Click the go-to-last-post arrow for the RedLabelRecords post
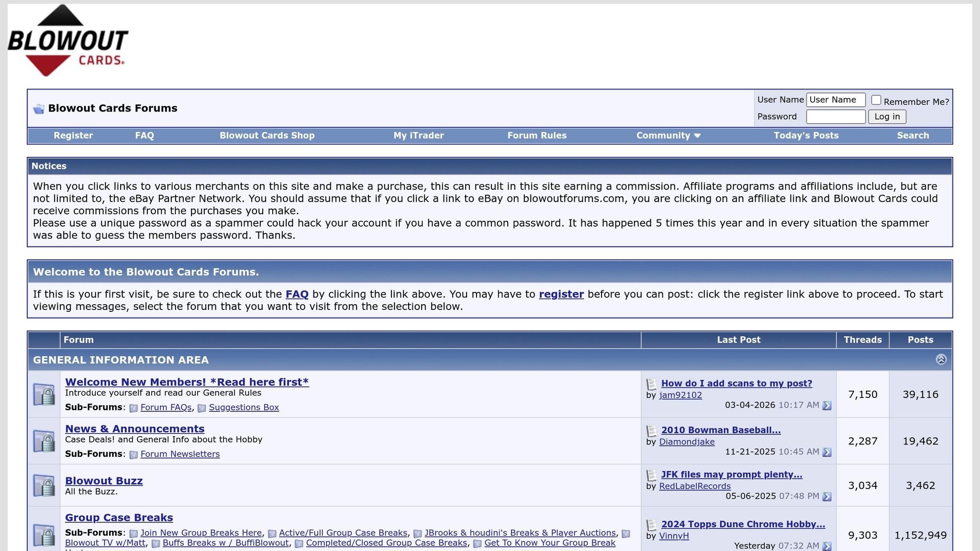The image size is (980, 551). click(x=826, y=497)
